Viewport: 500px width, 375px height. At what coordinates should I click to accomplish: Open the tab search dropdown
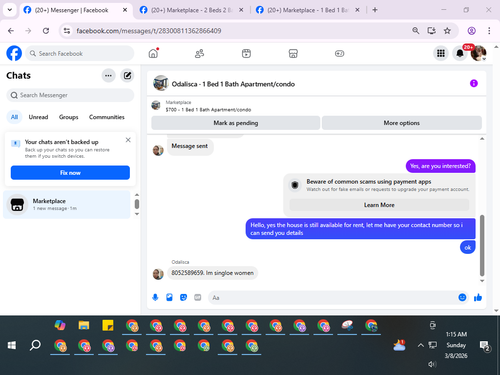(x=10, y=10)
